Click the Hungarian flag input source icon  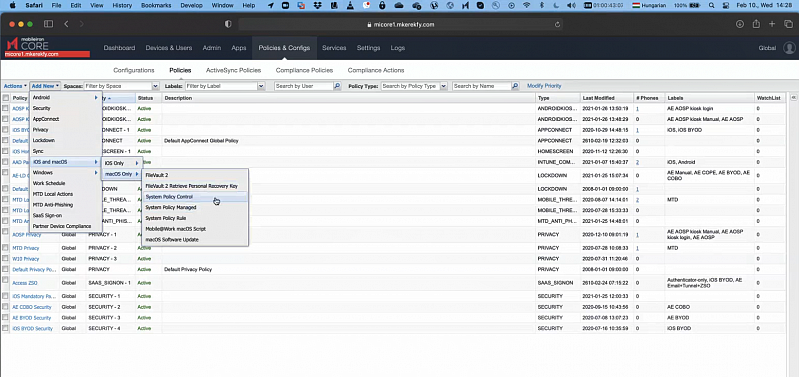[635, 5]
